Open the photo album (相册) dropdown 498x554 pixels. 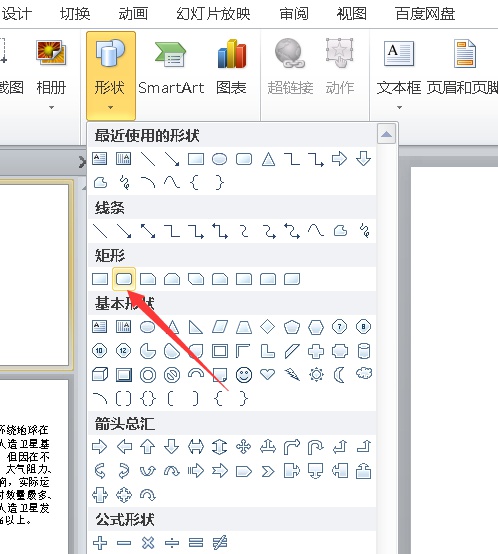[51, 74]
